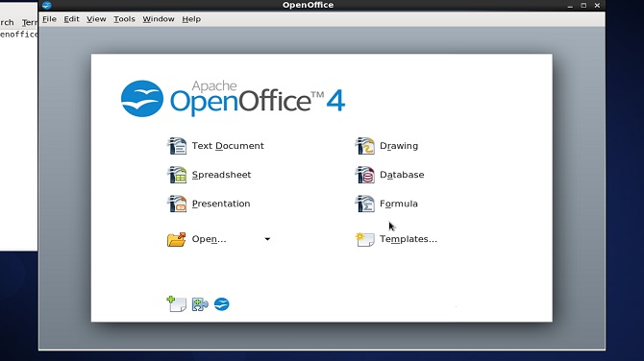Click the Templates icon

tap(364, 239)
